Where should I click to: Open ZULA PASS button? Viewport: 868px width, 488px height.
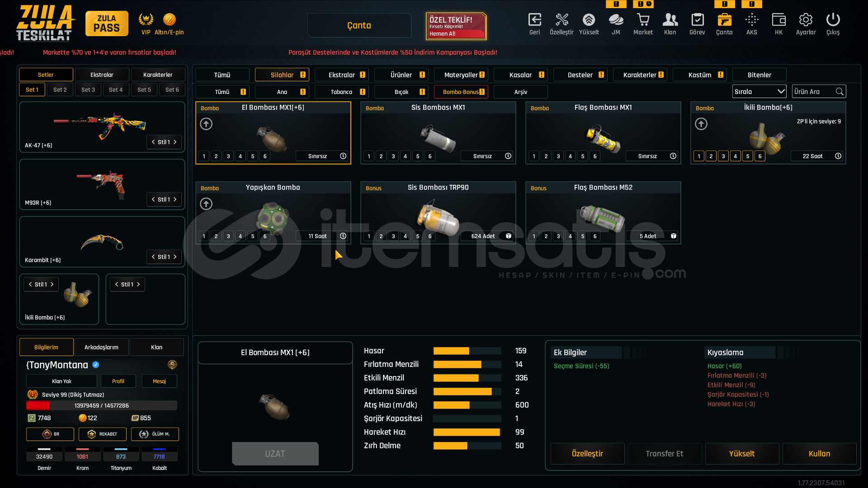(x=107, y=23)
